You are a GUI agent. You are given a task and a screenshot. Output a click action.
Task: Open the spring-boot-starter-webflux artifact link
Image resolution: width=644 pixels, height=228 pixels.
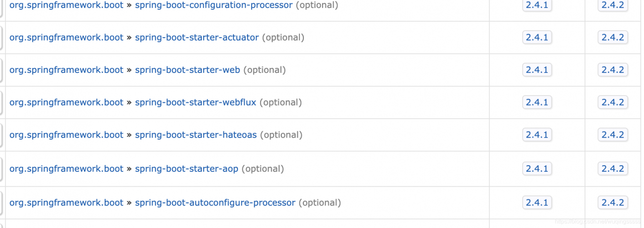coord(195,102)
